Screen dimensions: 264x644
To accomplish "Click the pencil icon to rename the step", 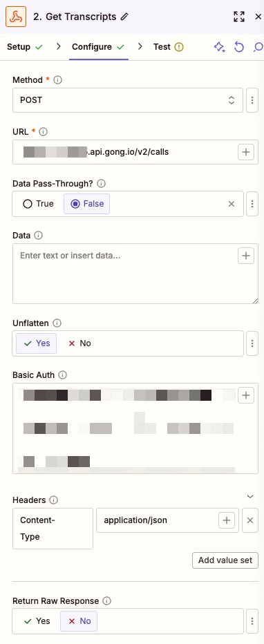I will tap(124, 17).
